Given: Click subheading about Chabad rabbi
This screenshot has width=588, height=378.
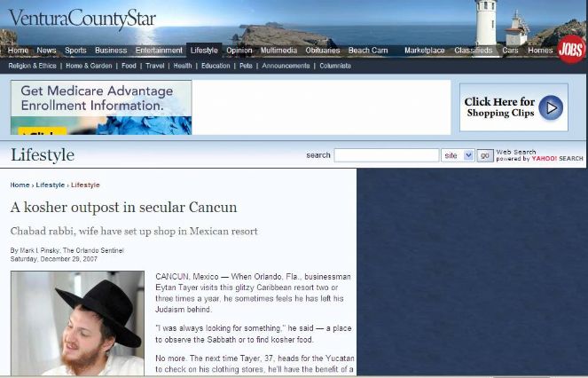Looking at the screenshot, I should (134, 231).
